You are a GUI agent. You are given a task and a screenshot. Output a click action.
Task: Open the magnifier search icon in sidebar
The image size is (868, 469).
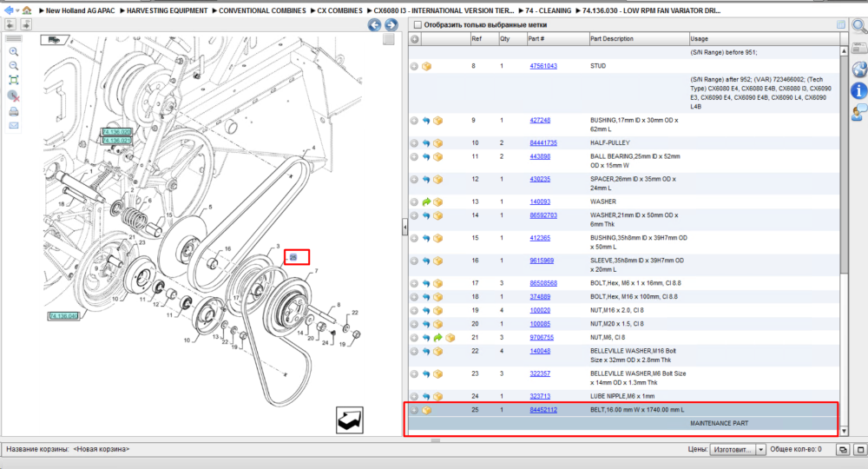click(859, 25)
